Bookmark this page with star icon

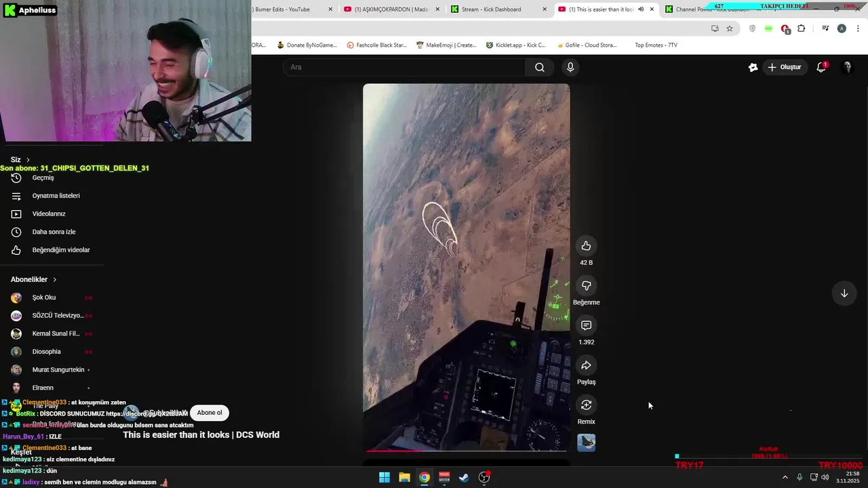[x=730, y=28]
